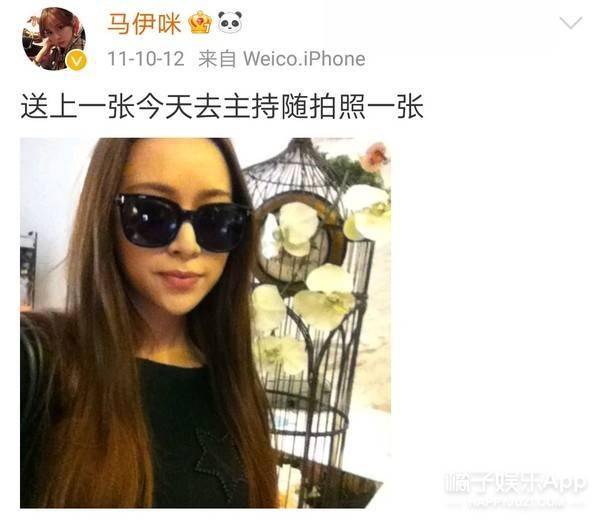
Task: Open the Weico.iPhone source link
Action: 304,59
